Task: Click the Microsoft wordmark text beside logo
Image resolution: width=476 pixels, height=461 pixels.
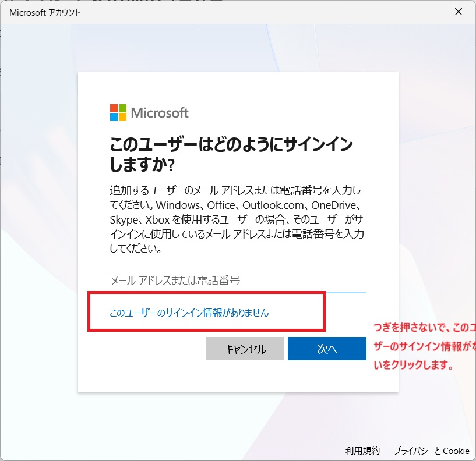Action: pyautogui.click(x=160, y=112)
